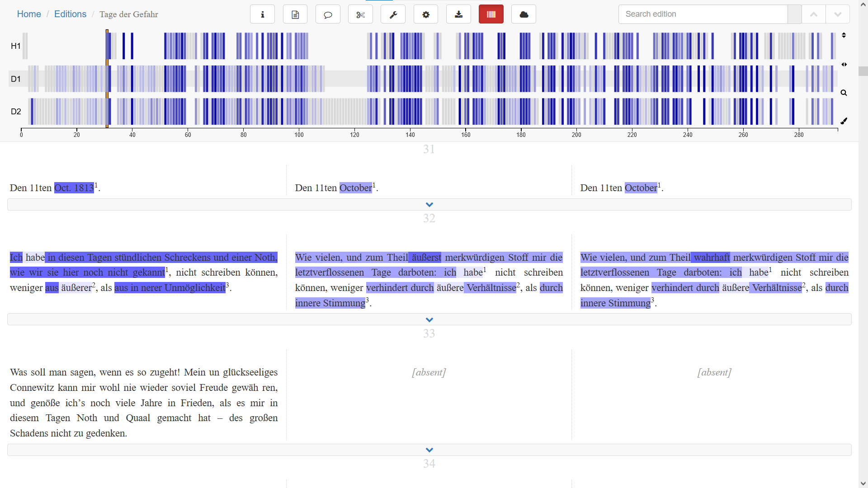Click the paintbrush icon beside the D2 row
868x488 pixels.
844,121
